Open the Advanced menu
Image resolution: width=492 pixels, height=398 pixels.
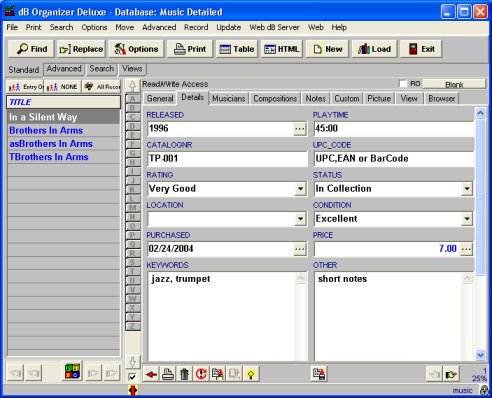159,27
